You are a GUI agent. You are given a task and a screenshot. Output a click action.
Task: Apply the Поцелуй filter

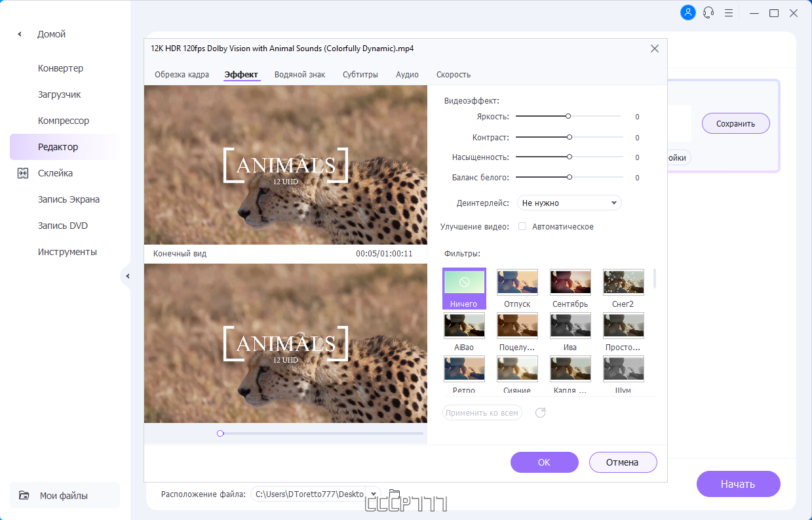517,331
